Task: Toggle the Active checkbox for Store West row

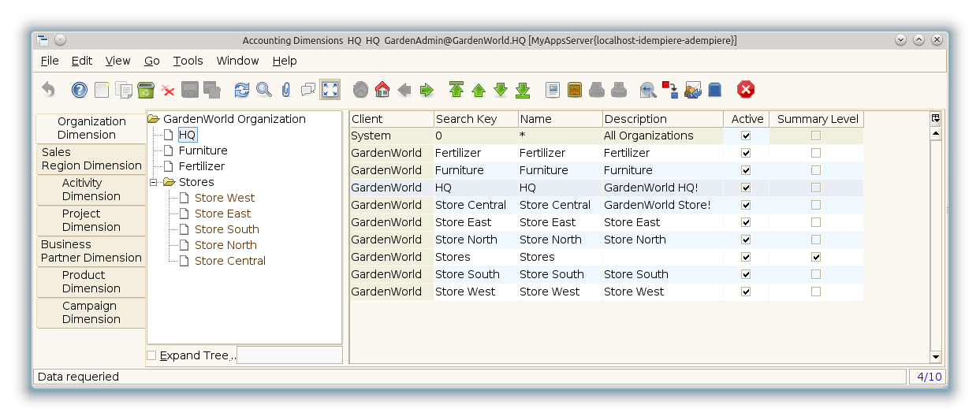Action: pyautogui.click(x=746, y=292)
